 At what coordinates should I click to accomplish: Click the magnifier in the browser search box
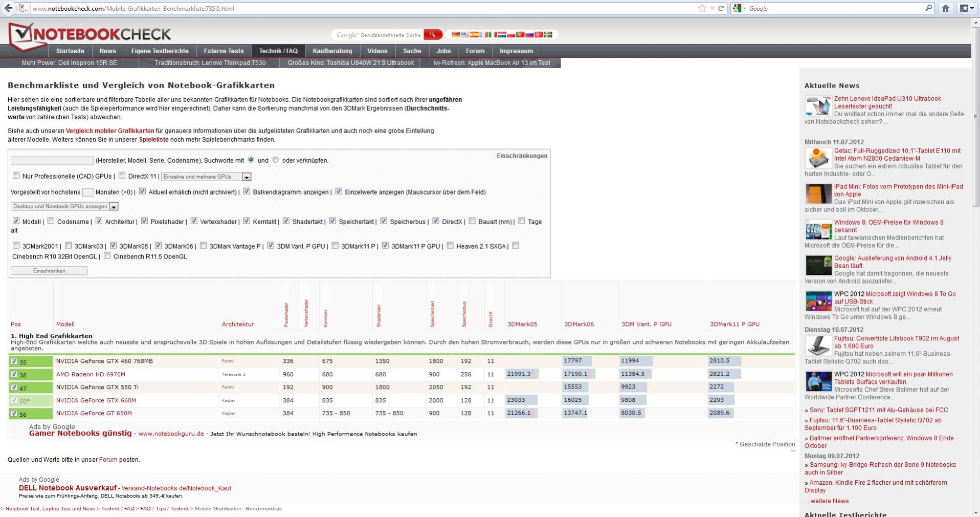click(929, 8)
